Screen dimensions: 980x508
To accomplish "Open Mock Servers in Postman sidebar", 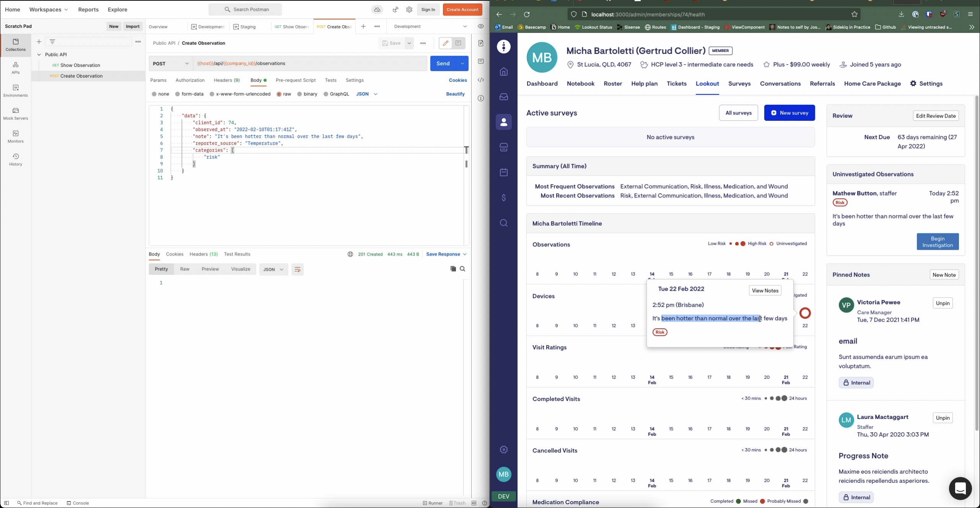I will click(16, 114).
